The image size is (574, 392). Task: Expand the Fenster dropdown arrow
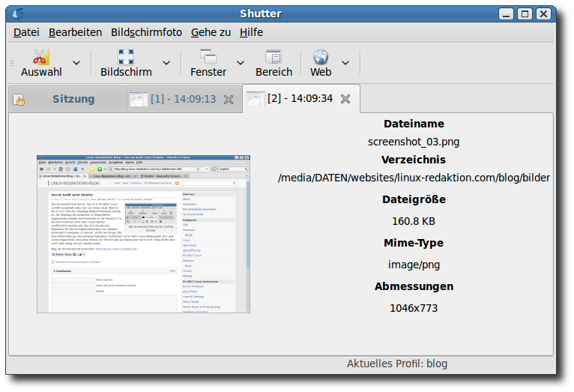pos(241,63)
